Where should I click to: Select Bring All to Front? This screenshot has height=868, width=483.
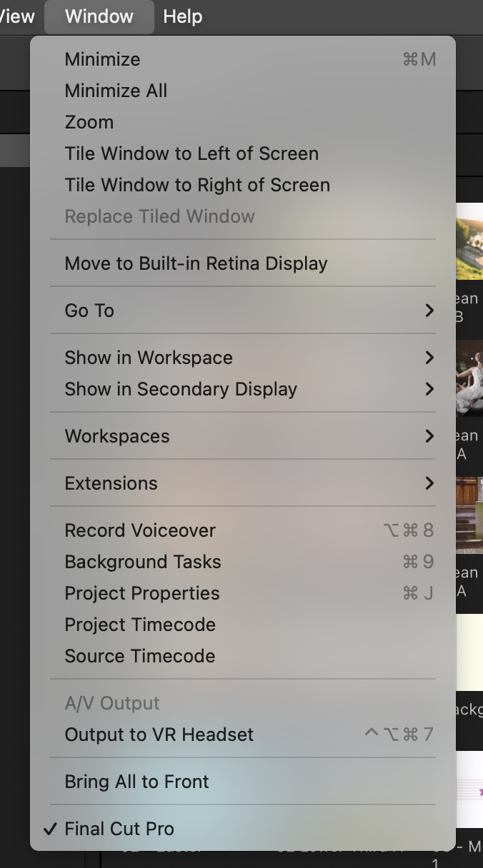[136, 782]
